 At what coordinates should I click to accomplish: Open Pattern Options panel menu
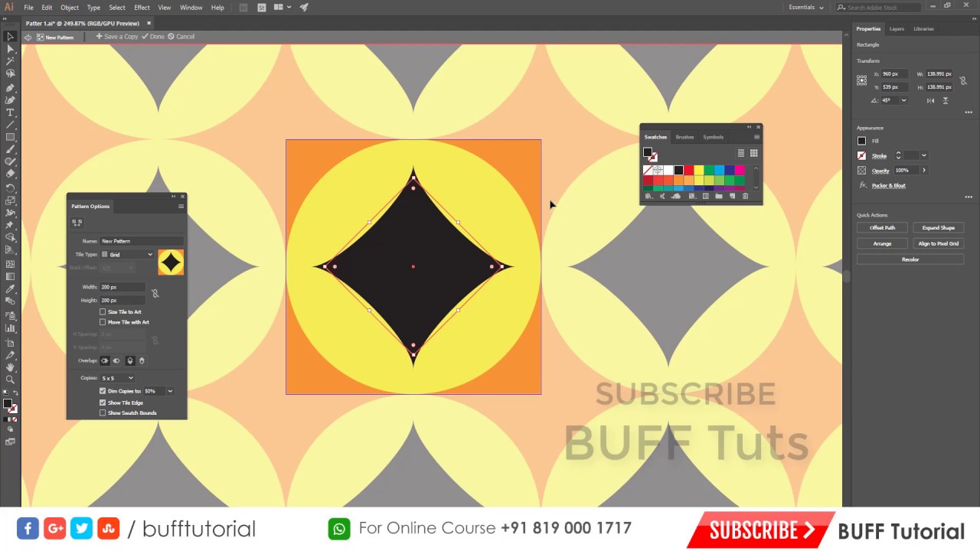click(x=181, y=206)
